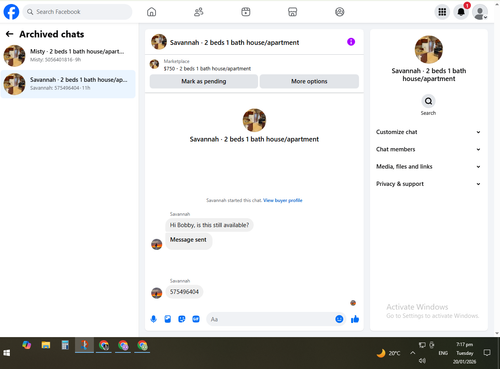Expand Chat members
Image resolution: width=500 pixels, height=369 pixels.
coord(428,149)
